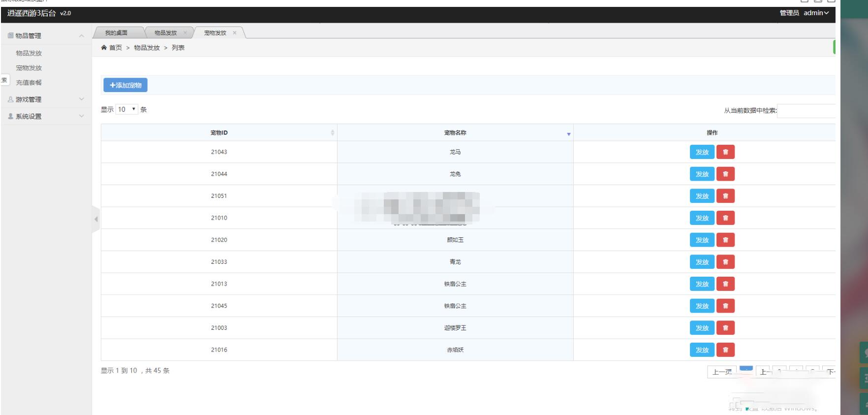Click the home icon in breadcrumb
Image resolution: width=868 pixels, height=415 pixels.
(x=104, y=48)
